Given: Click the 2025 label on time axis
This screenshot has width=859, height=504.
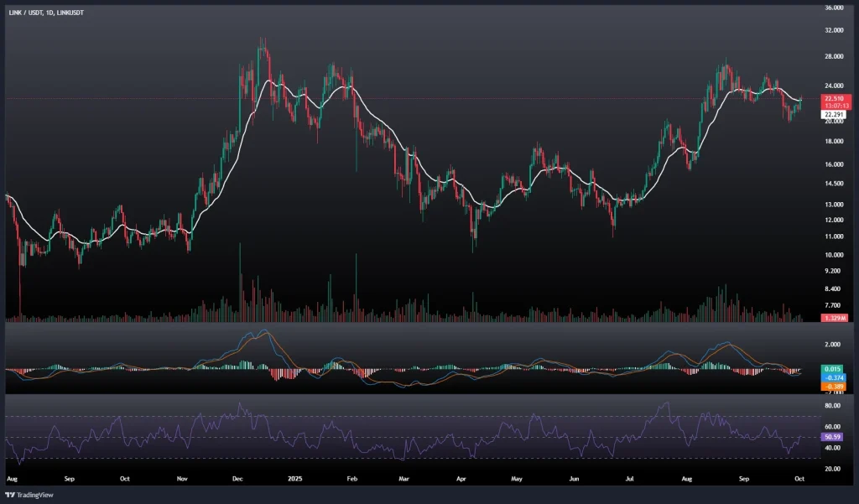Looking at the screenshot, I should coord(295,478).
